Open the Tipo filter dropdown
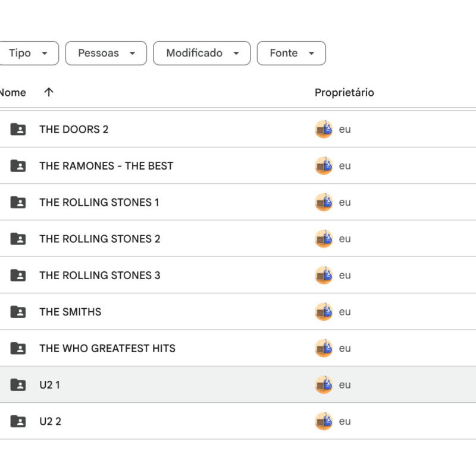 (x=28, y=53)
